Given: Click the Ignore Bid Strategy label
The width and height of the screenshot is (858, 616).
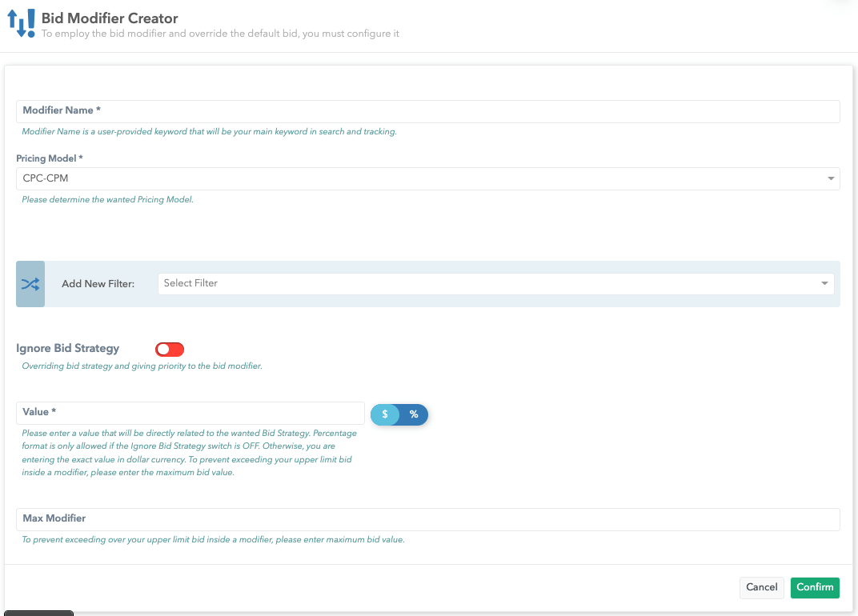Looking at the screenshot, I should click(x=68, y=349).
